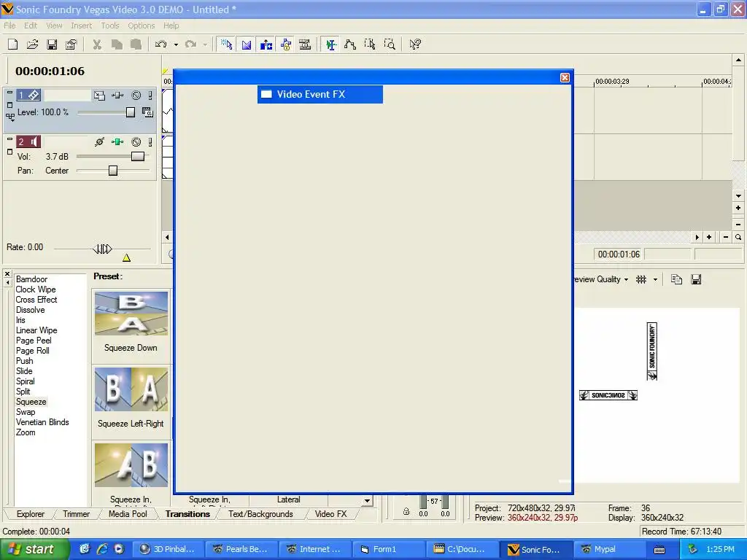This screenshot has height=560, width=747.
Task: Open project properties from the toolbar
Action: coord(71,44)
